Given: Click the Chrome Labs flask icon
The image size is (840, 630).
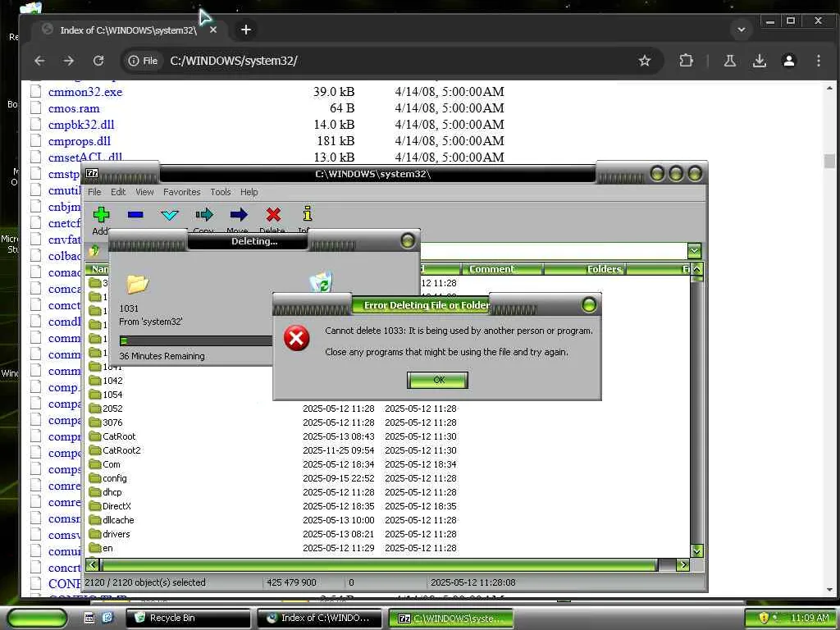Looking at the screenshot, I should coord(729,61).
